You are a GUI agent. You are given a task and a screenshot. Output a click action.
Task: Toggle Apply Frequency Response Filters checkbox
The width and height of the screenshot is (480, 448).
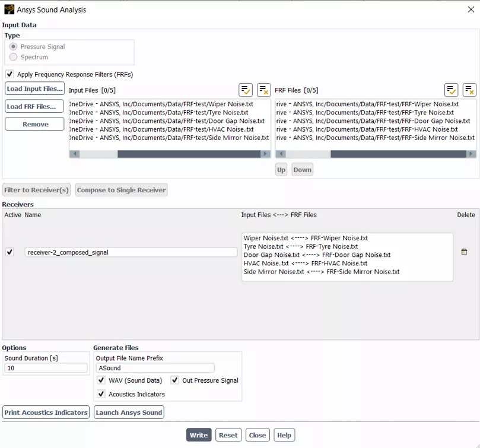point(10,74)
